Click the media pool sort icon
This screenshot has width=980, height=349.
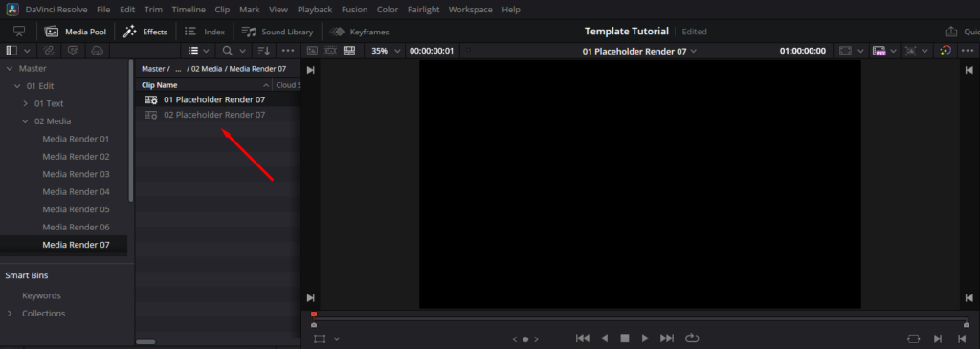coord(264,51)
